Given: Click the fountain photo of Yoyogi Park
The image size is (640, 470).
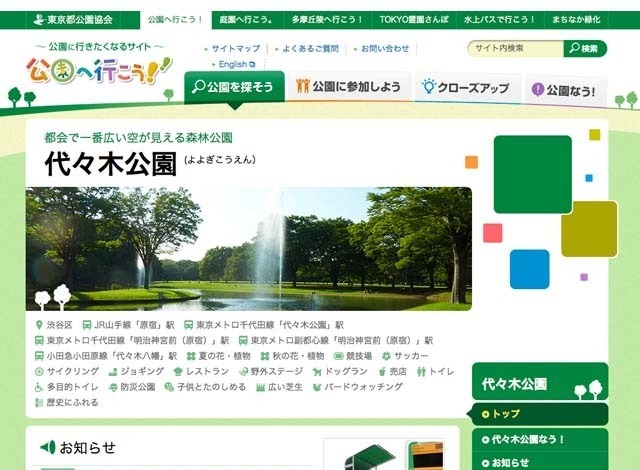Looking at the screenshot, I should pos(249,248).
